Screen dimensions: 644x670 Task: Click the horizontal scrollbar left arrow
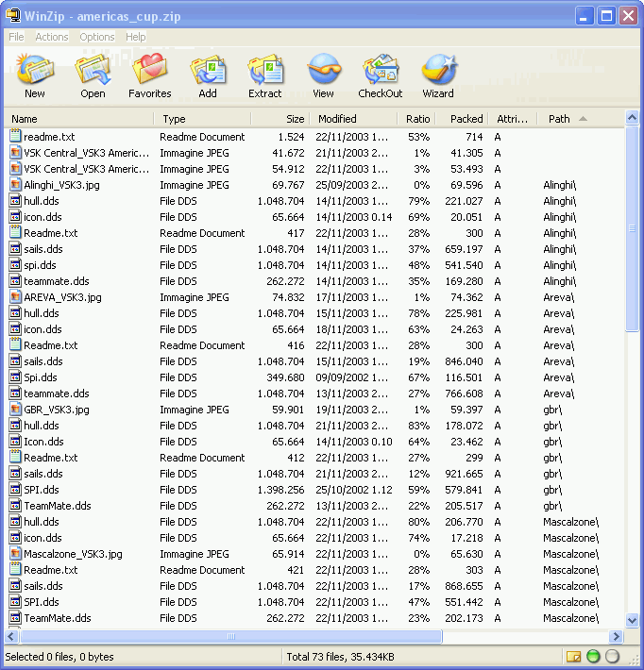coord(11,636)
